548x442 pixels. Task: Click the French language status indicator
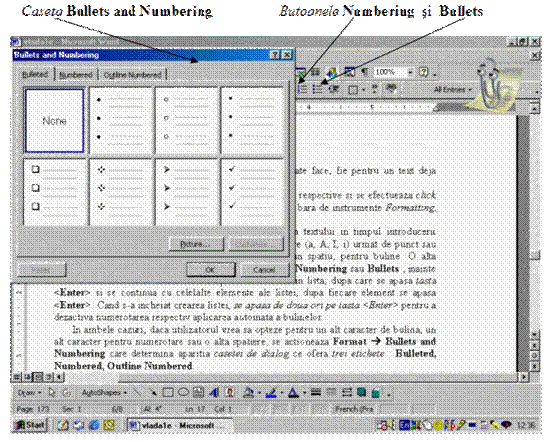click(354, 409)
